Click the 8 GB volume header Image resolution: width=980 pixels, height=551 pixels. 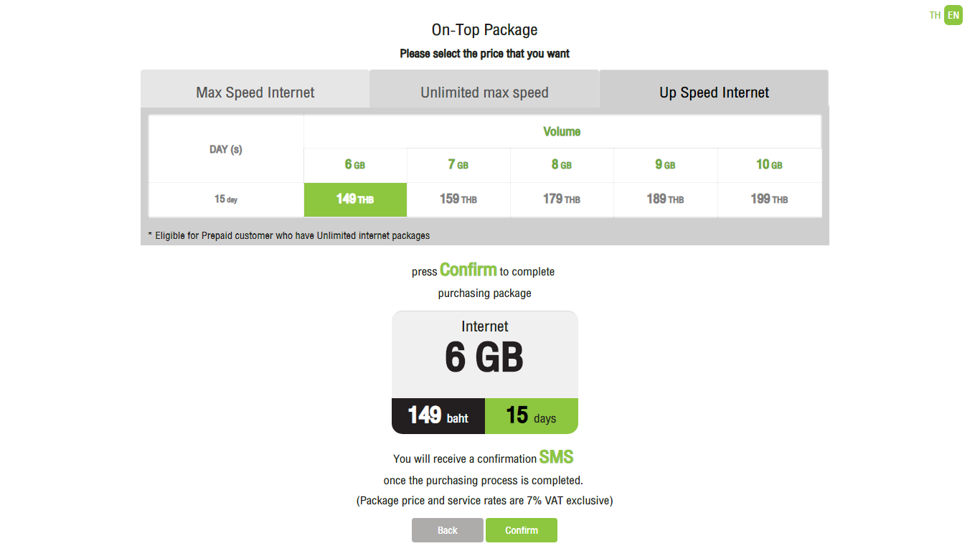(x=562, y=165)
